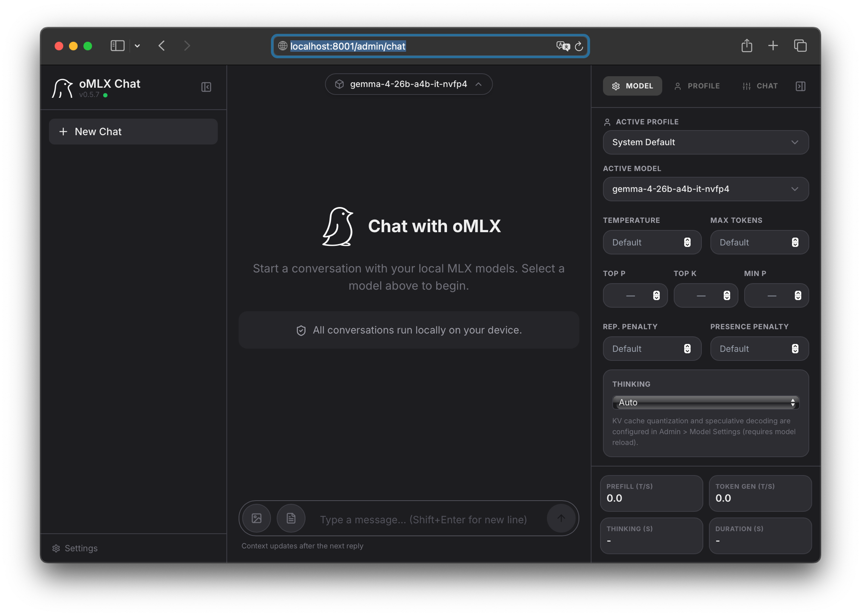Click the 'Context updates after the next reply' note
The height and width of the screenshot is (616, 861).
(x=302, y=546)
